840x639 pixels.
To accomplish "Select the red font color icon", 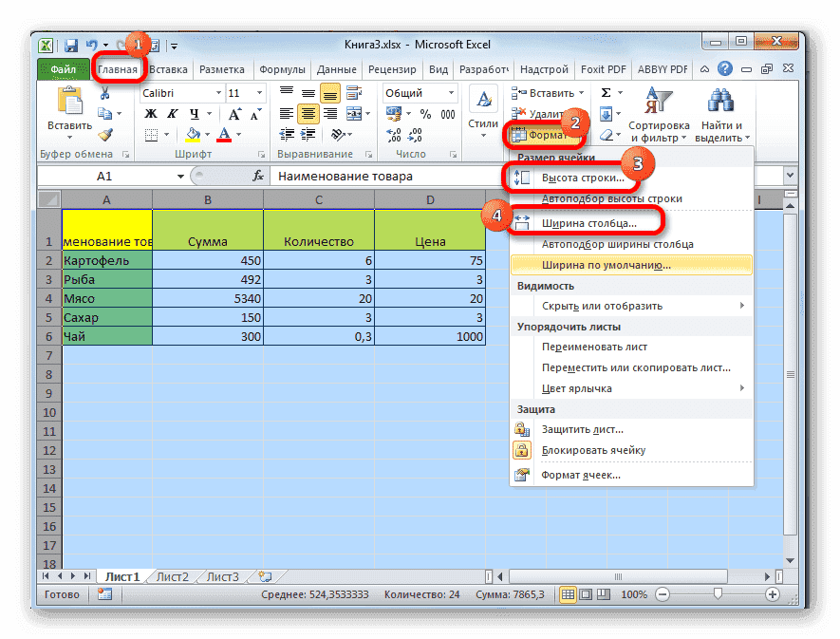I will click(224, 136).
